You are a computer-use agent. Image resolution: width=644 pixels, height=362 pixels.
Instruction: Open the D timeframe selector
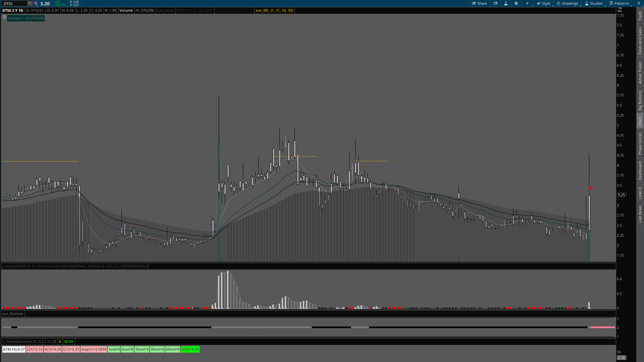pyautogui.click(x=527, y=3)
